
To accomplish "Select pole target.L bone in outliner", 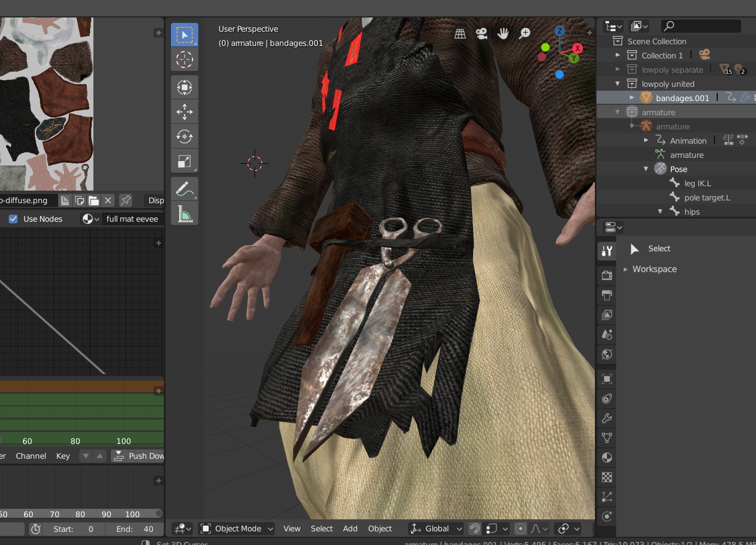I will point(707,198).
